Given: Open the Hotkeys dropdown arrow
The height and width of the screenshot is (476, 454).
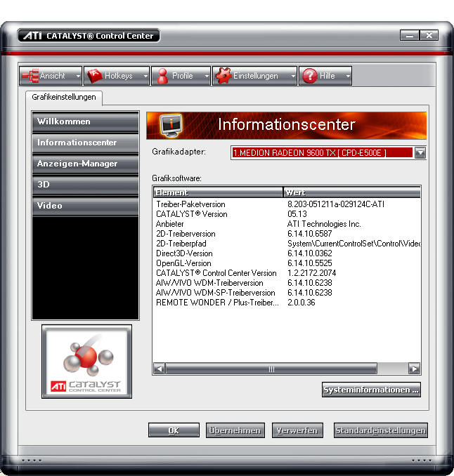Looking at the screenshot, I should click(145, 76).
